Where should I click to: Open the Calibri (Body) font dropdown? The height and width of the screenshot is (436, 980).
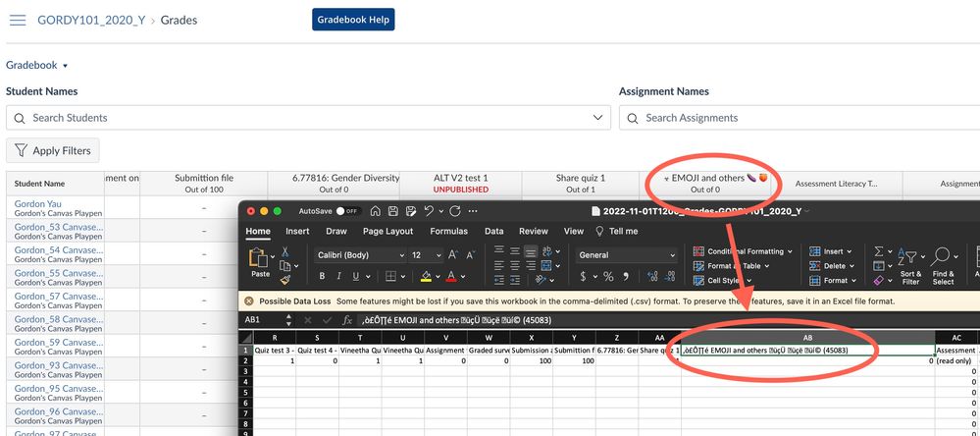click(x=356, y=254)
